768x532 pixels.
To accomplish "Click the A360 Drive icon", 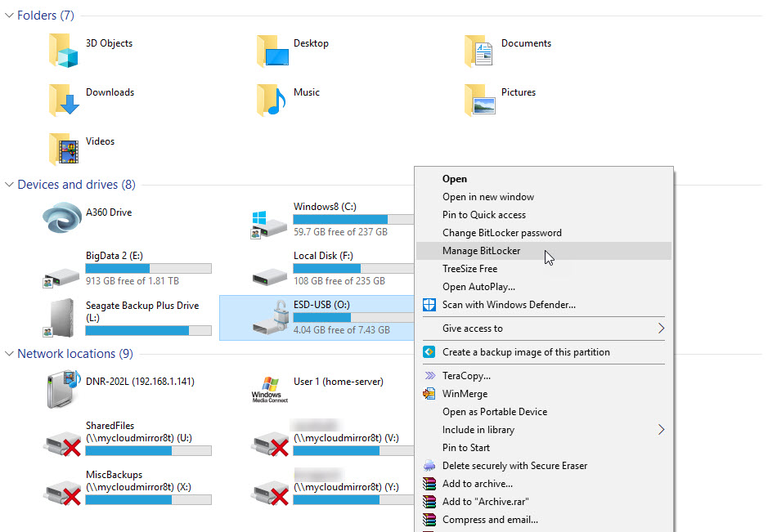I will point(63,219).
